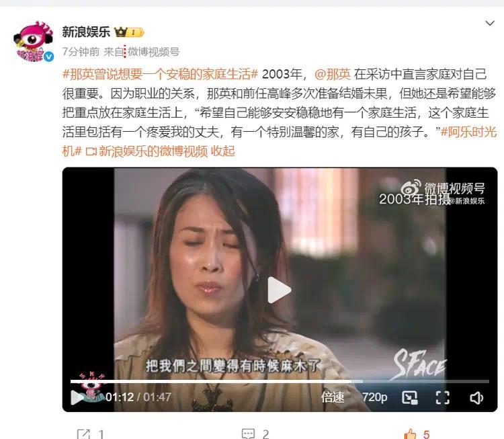The width and height of the screenshot is (504, 439).
Task: Visit the @那英 mentioned profile
Action: 333,75
